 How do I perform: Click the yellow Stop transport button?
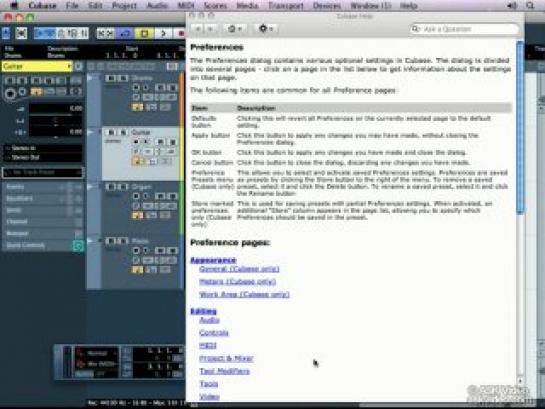144,33
